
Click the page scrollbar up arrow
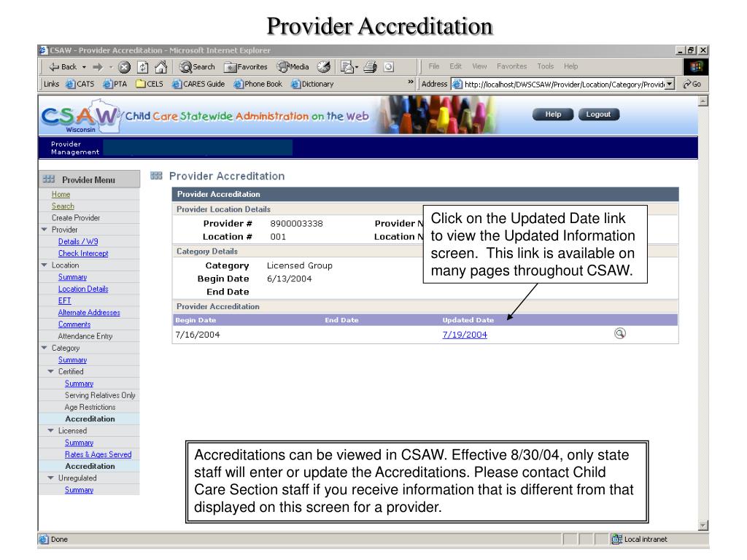[x=703, y=101]
